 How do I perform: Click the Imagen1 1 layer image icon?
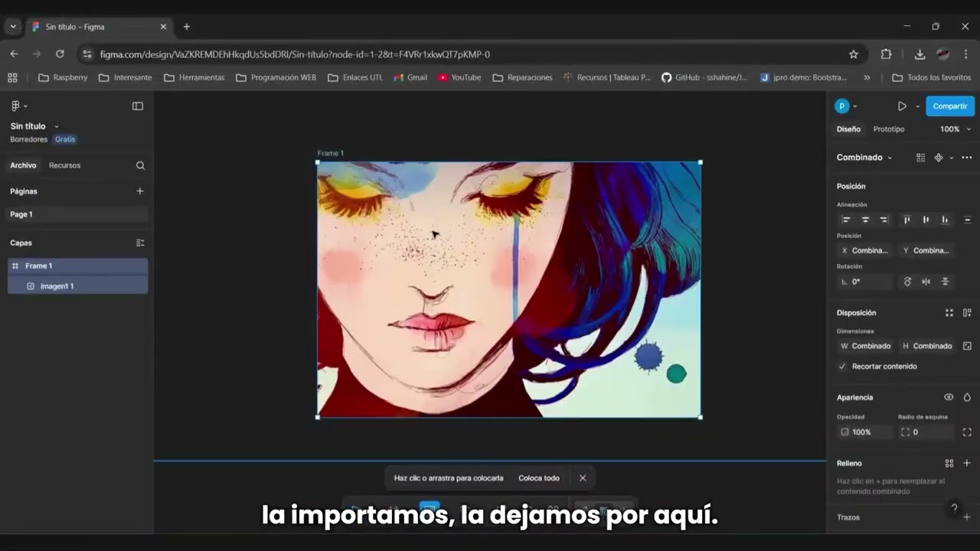[x=31, y=286]
